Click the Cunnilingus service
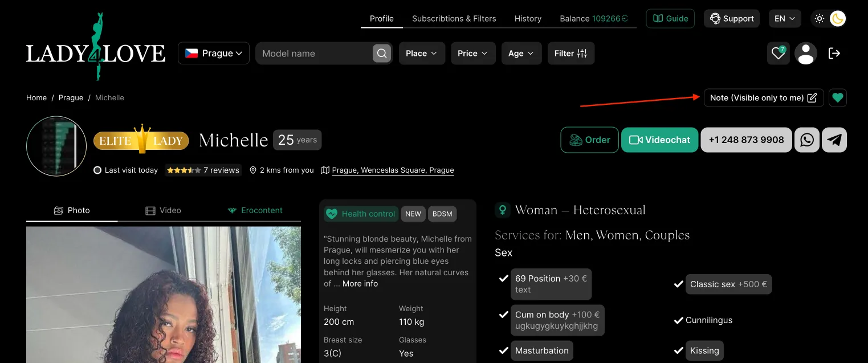Image resolution: width=868 pixels, height=363 pixels. tap(709, 320)
